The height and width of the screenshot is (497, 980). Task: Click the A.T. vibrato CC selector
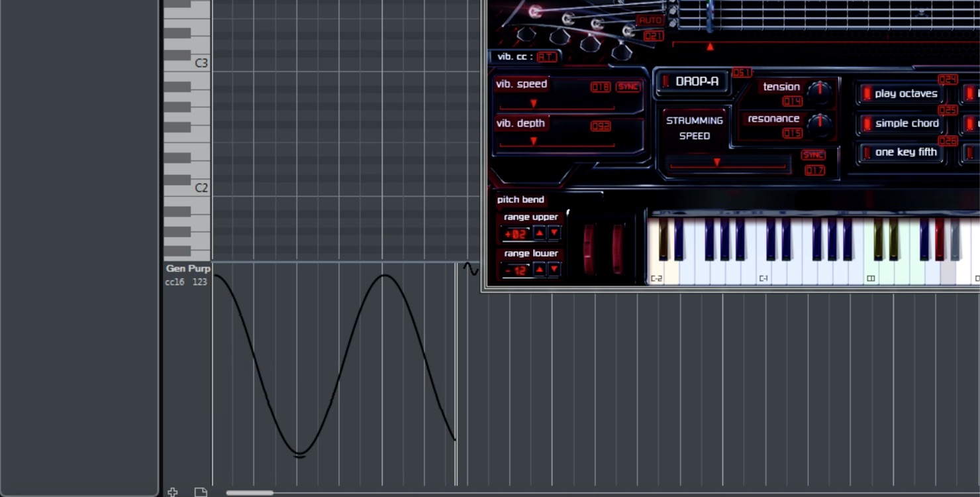coord(546,57)
